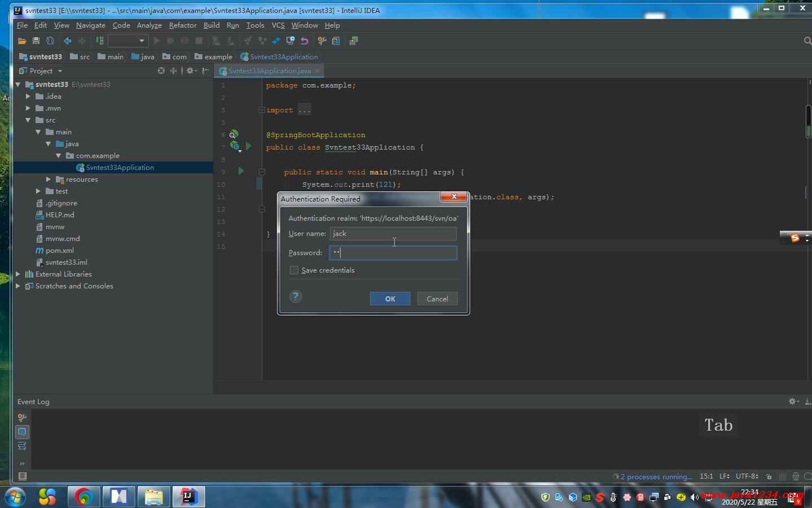Click the VCS Update Project icon
The width and height of the screenshot is (812, 508).
coord(248,41)
